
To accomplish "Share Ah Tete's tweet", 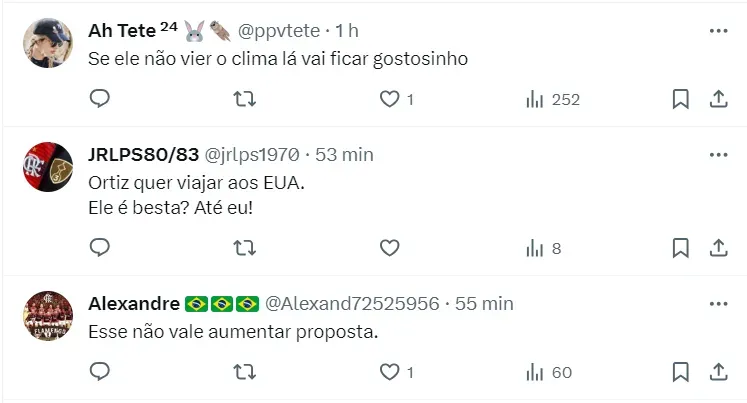I will click(x=718, y=99).
